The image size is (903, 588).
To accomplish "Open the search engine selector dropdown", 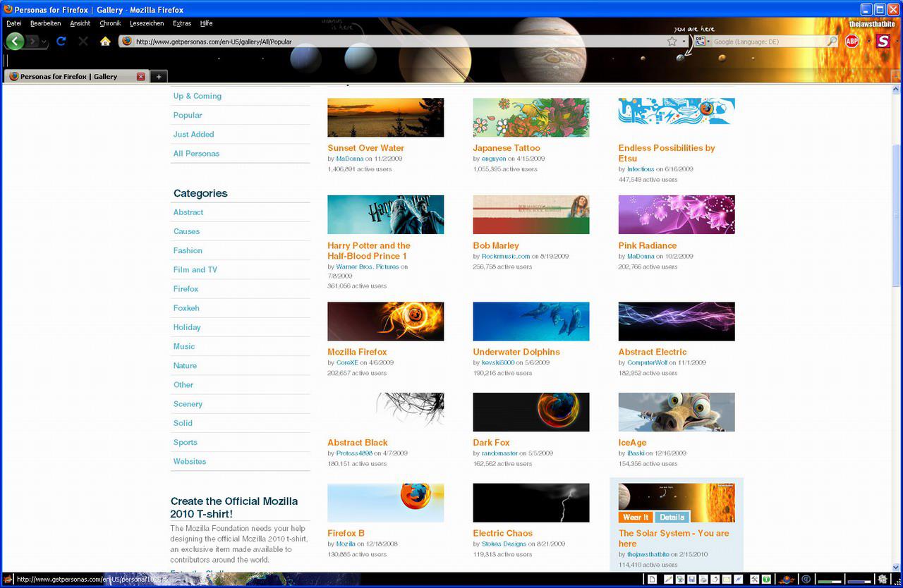I will click(702, 42).
